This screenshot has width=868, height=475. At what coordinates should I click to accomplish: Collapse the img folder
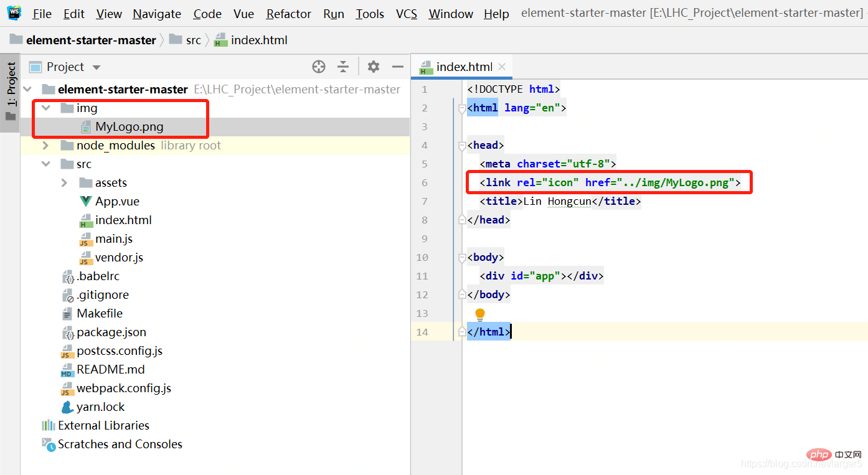[x=45, y=108]
